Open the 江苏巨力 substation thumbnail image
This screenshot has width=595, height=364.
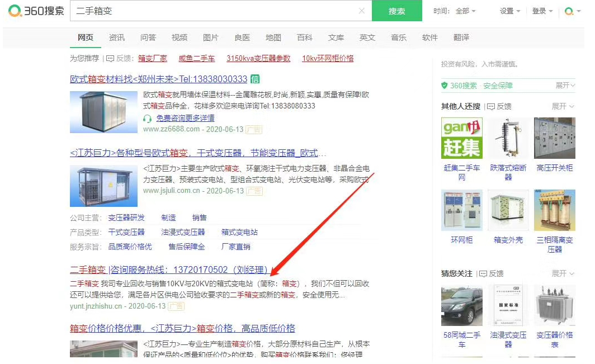[103, 186]
